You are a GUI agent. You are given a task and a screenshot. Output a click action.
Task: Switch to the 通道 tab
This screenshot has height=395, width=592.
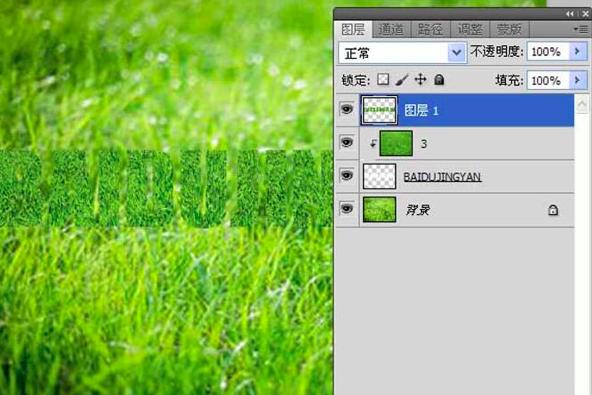391,29
